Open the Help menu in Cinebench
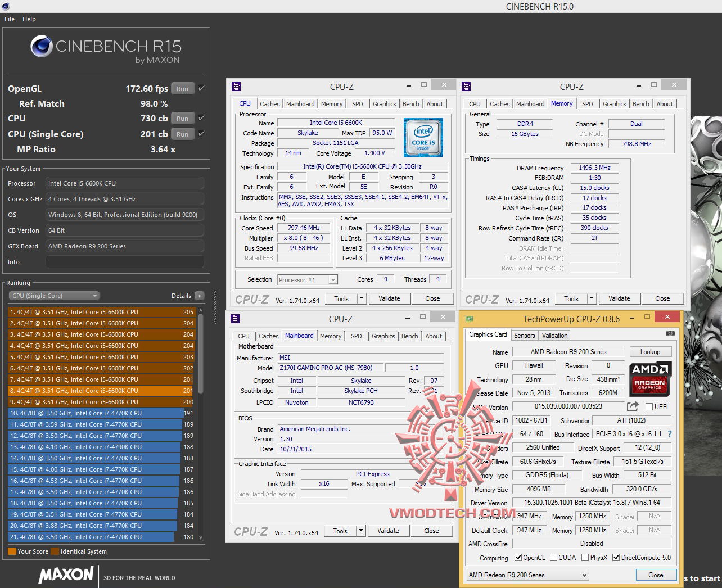This screenshot has height=588, width=722. pyautogui.click(x=29, y=19)
